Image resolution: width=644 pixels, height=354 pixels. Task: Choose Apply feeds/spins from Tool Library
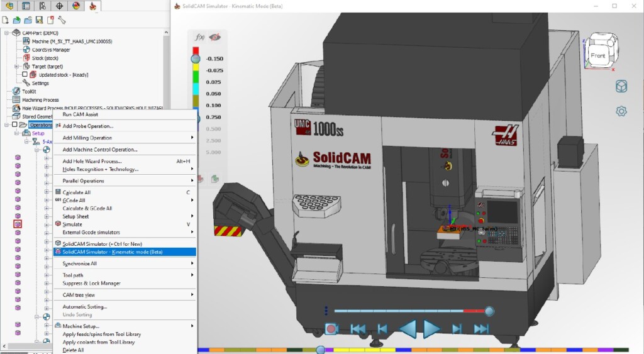125,335
